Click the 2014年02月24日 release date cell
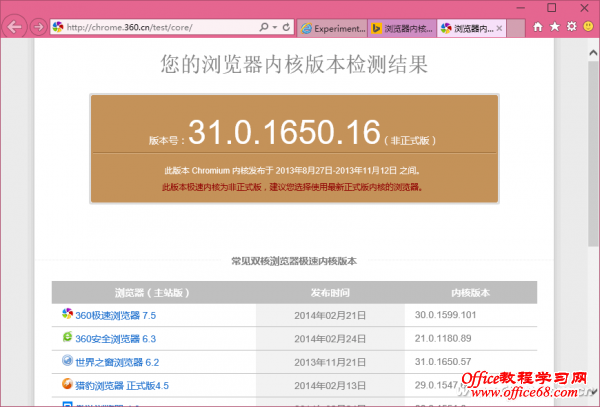 pyautogui.click(x=330, y=339)
